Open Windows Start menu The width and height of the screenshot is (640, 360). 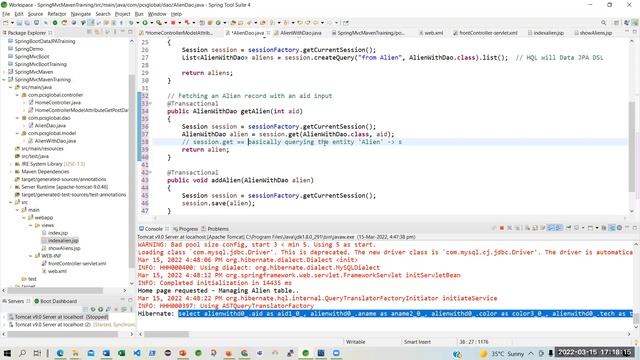pyautogui.click(x=7, y=353)
